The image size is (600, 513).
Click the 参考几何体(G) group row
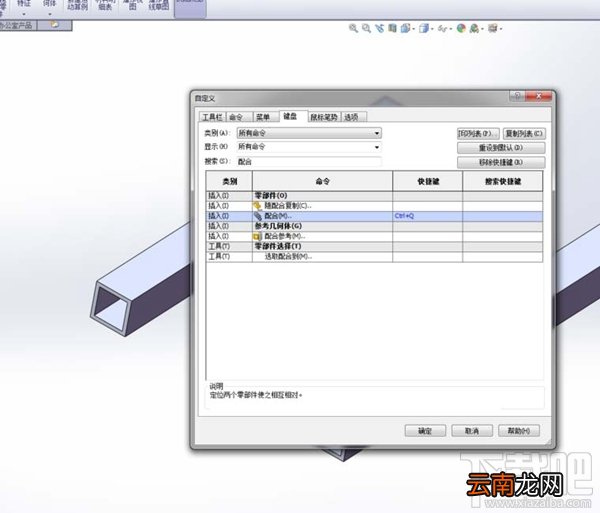(374, 226)
